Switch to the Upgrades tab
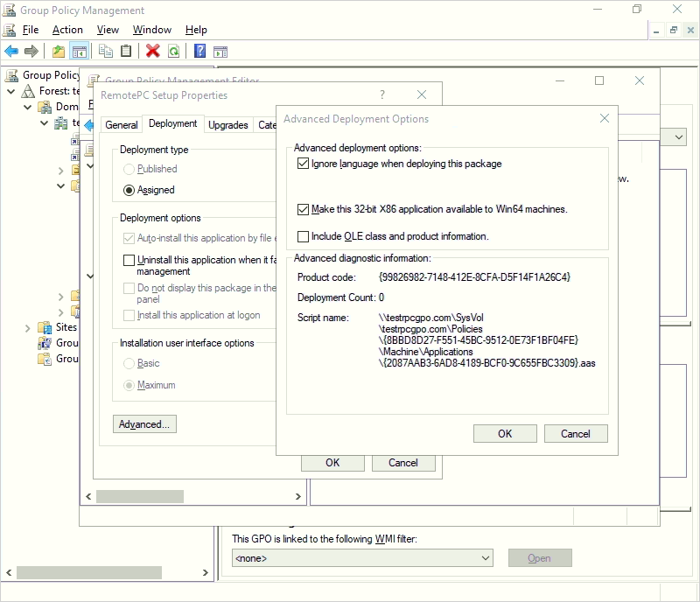The width and height of the screenshot is (700, 602). [x=228, y=125]
